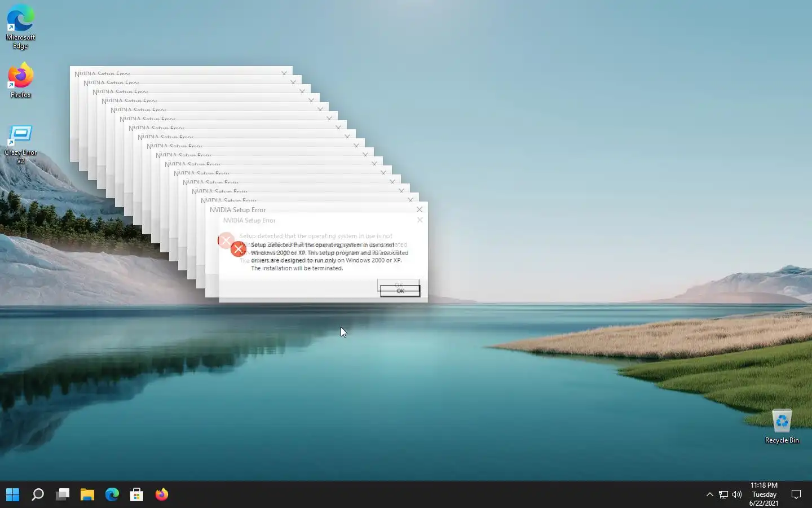Show hidden system tray icons
This screenshot has width=812, height=508.
(710, 494)
